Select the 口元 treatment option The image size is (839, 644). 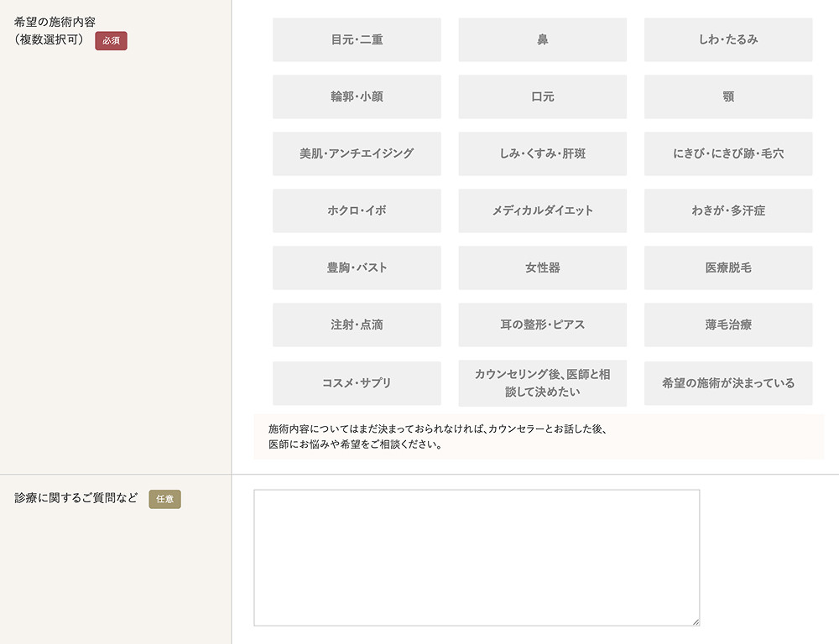tap(543, 96)
